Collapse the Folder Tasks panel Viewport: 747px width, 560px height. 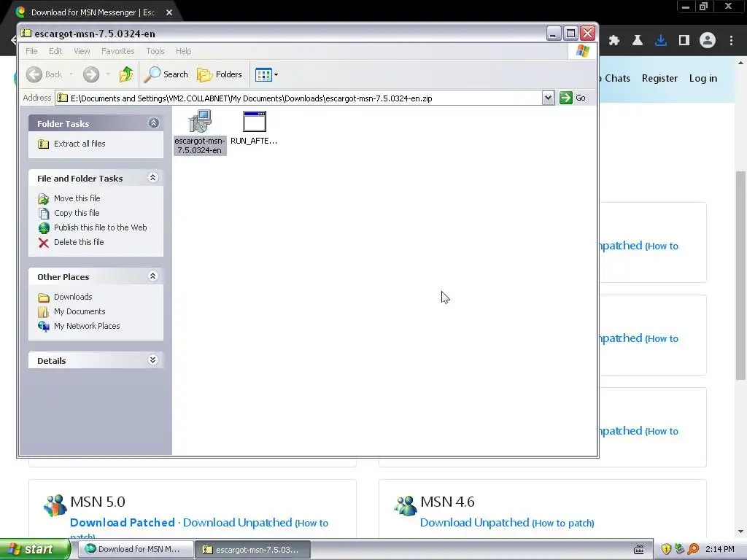(153, 122)
